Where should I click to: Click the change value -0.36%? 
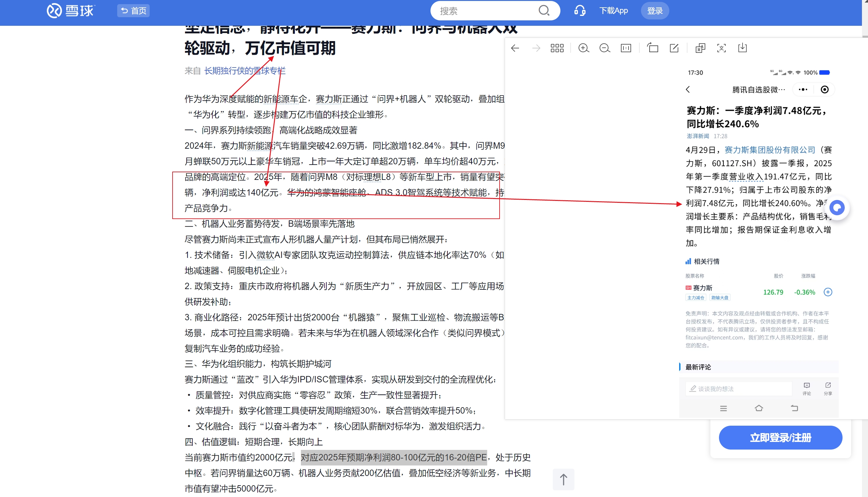[x=805, y=292]
